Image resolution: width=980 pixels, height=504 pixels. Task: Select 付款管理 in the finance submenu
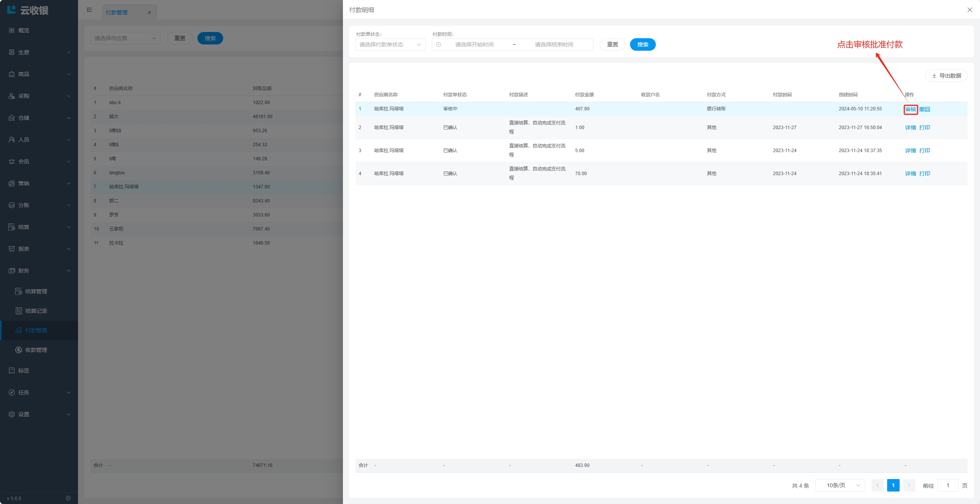point(36,330)
